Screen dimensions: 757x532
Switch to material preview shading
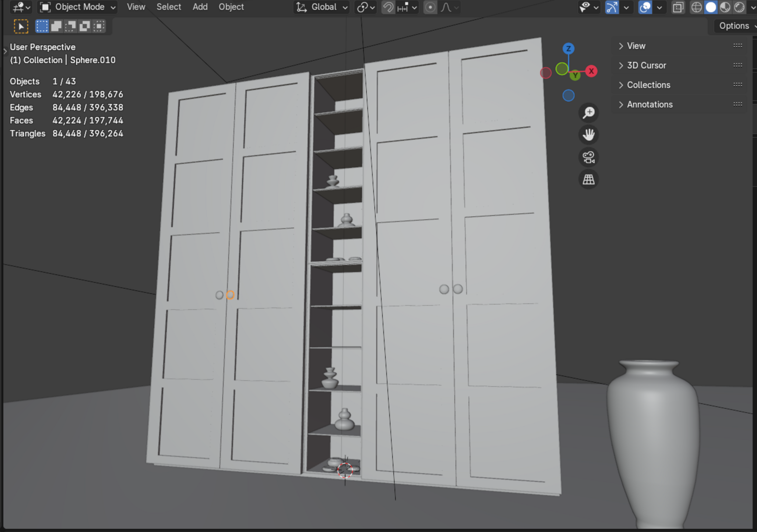pyautogui.click(x=725, y=7)
